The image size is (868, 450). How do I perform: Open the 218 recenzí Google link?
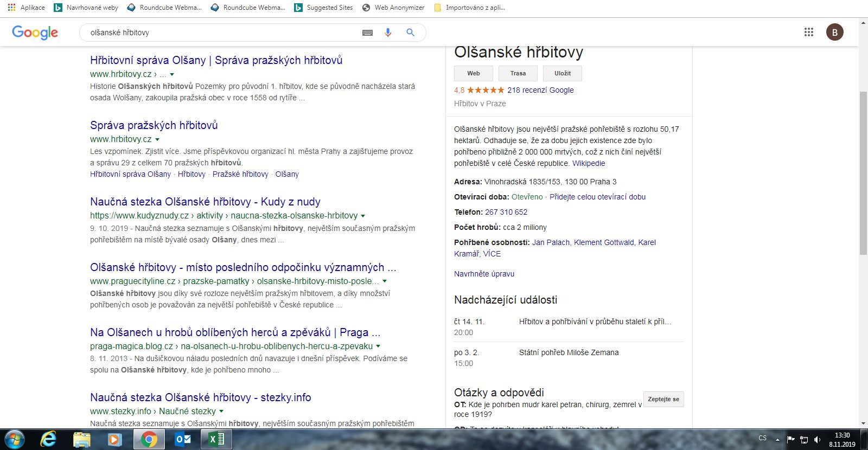tap(540, 90)
